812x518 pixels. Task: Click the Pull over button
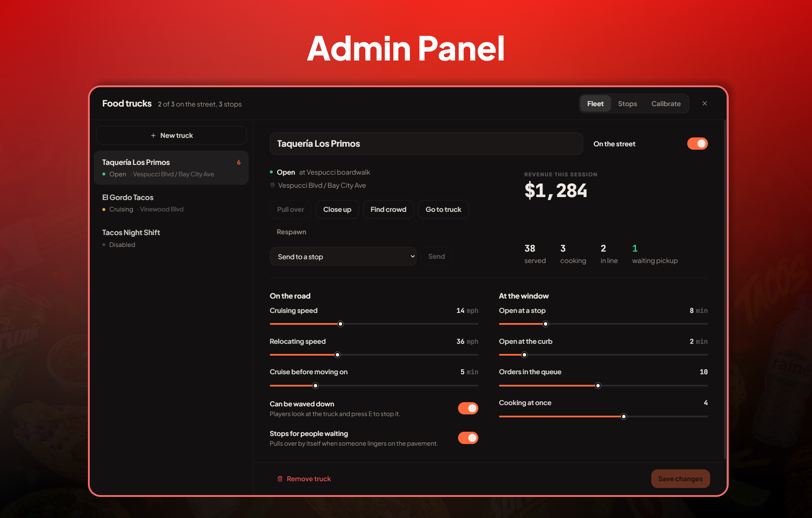[291, 209]
